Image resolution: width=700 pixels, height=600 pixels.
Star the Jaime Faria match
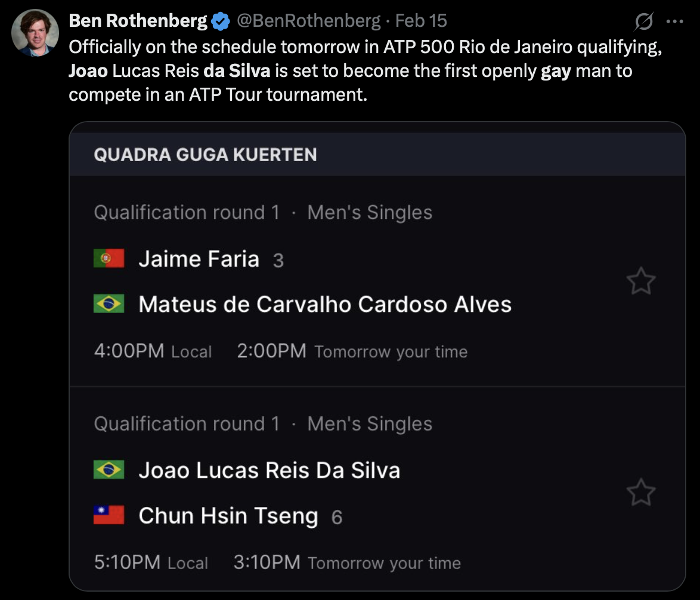(641, 282)
